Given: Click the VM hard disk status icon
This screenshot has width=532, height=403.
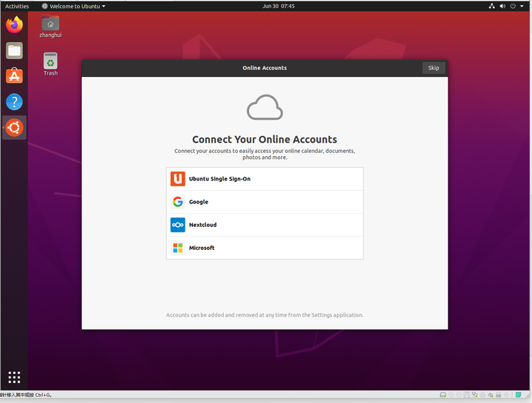Looking at the screenshot, I should (443, 395).
